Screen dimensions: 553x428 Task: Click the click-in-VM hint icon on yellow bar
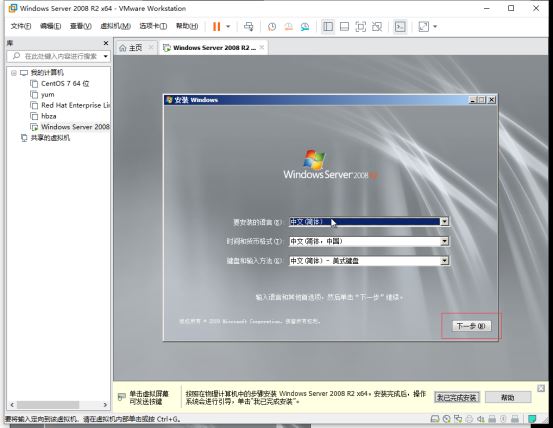(x=122, y=397)
